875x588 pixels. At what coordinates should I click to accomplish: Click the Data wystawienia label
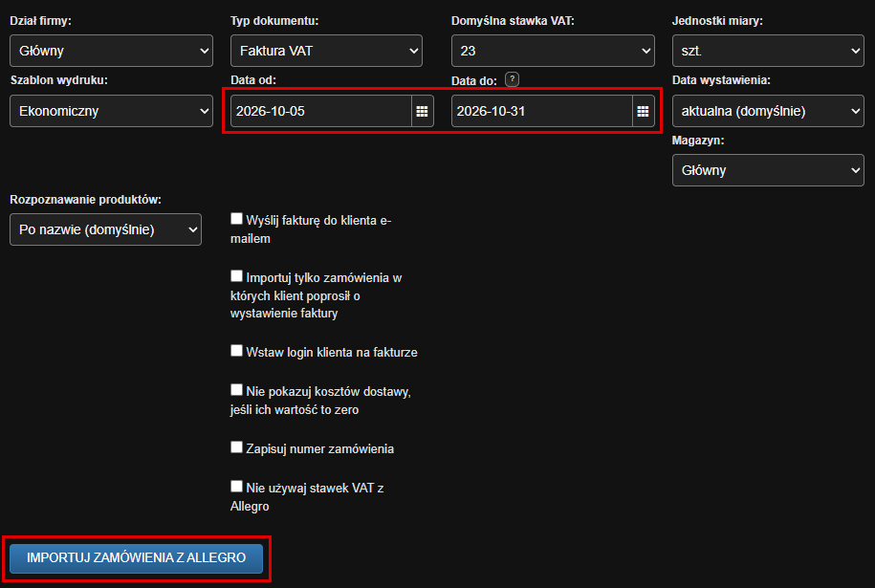pyautogui.click(x=722, y=80)
